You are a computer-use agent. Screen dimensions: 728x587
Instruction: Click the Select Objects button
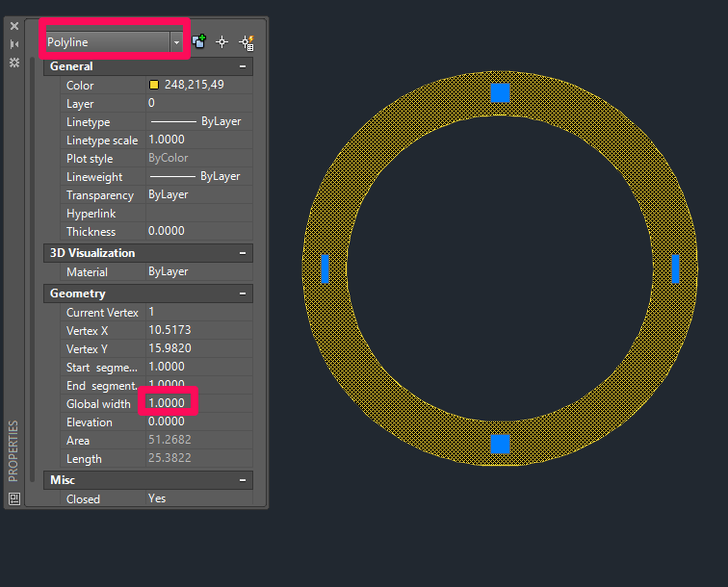221,41
